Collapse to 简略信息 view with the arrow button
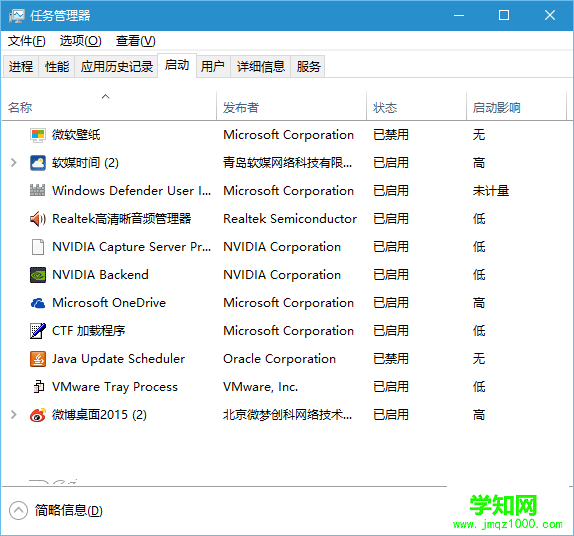Image resolution: width=574 pixels, height=536 pixels. (x=18, y=510)
